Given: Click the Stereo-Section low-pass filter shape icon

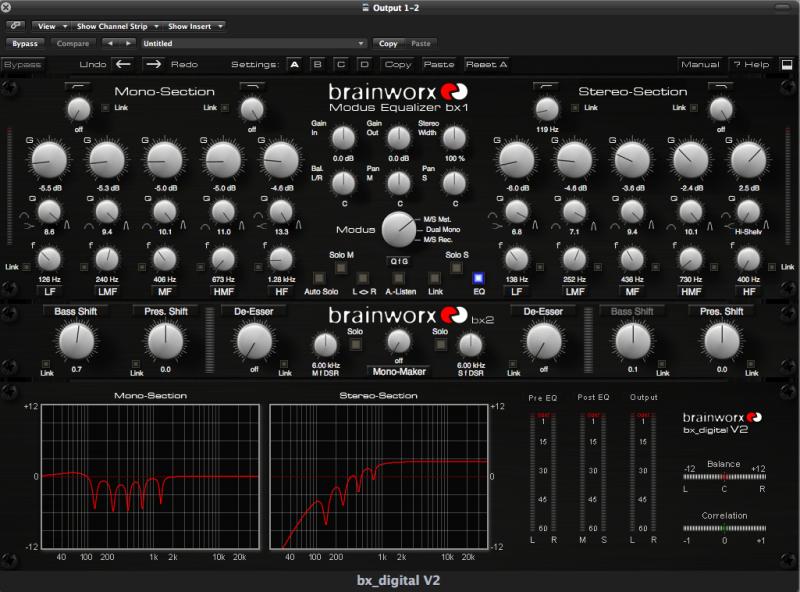Looking at the screenshot, I should click(x=721, y=87).
